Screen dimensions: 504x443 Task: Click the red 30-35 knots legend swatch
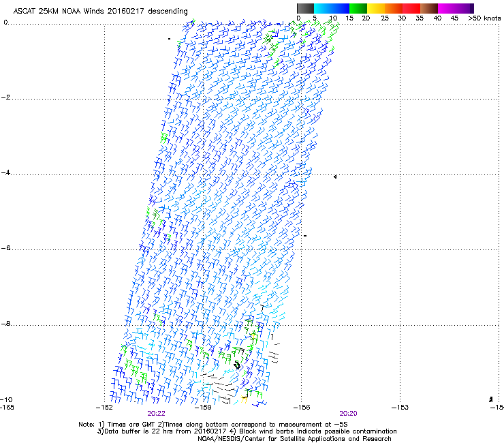pyautogui.click(x=411, y=8)
